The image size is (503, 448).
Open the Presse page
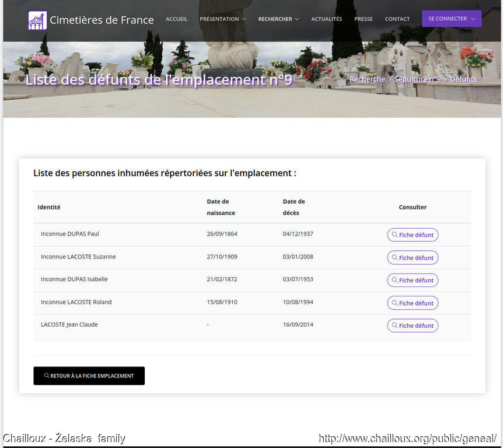363,19
